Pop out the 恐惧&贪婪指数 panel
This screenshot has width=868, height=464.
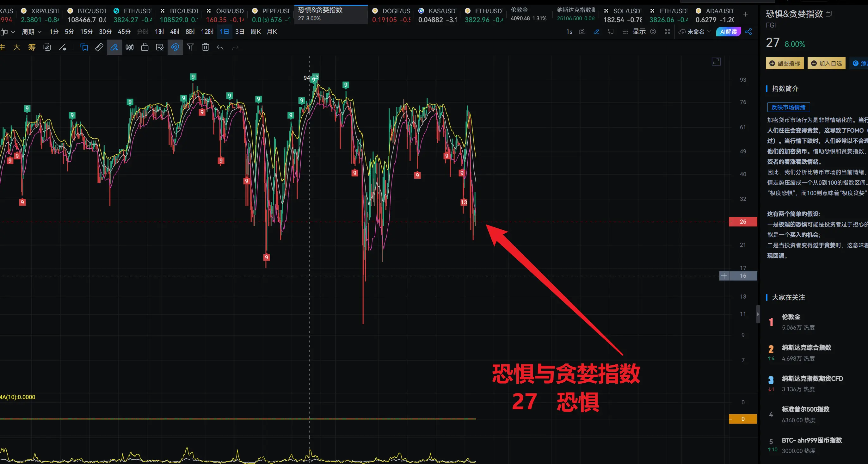[829, 14]
